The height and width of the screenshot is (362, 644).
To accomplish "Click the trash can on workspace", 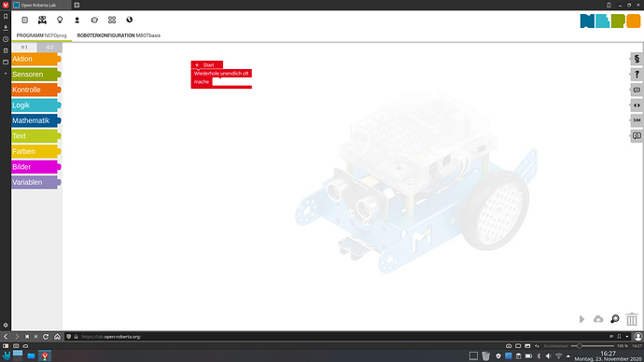I will point(632,319).
